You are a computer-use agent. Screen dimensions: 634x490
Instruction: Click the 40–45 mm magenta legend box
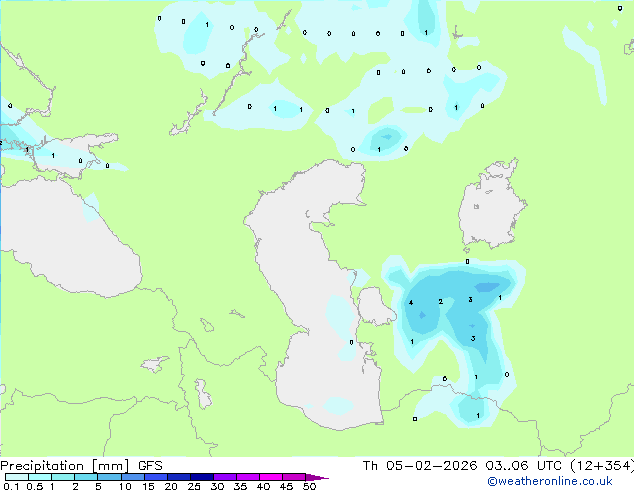(x=271, y=477)
